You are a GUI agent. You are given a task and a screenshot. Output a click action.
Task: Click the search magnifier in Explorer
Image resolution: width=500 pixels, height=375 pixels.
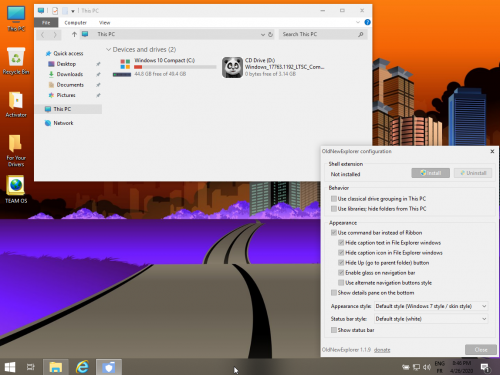pyautogui.click(x=361, y=34)
